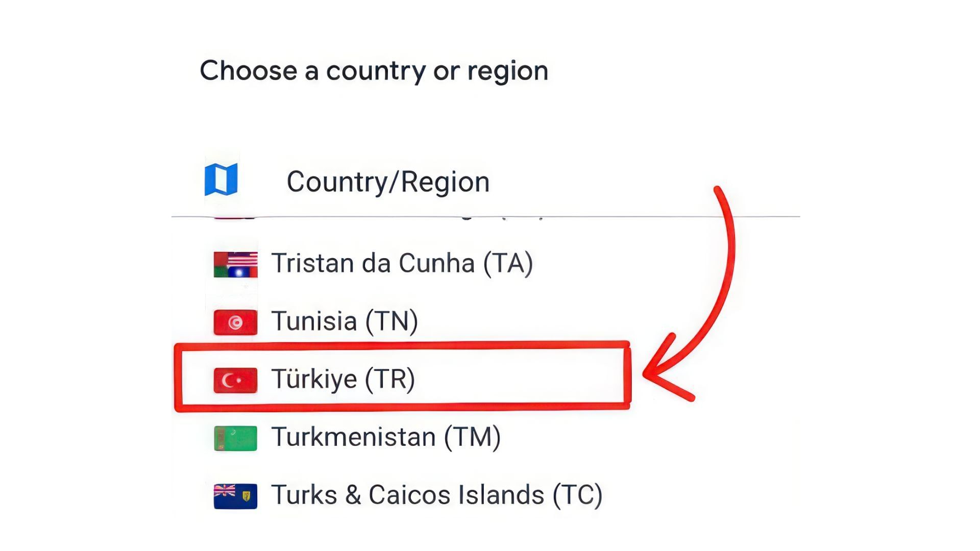This screenshot has height=551, width=980.
Task: Pick Turkmenistan as the country
Action: [353, 437]
